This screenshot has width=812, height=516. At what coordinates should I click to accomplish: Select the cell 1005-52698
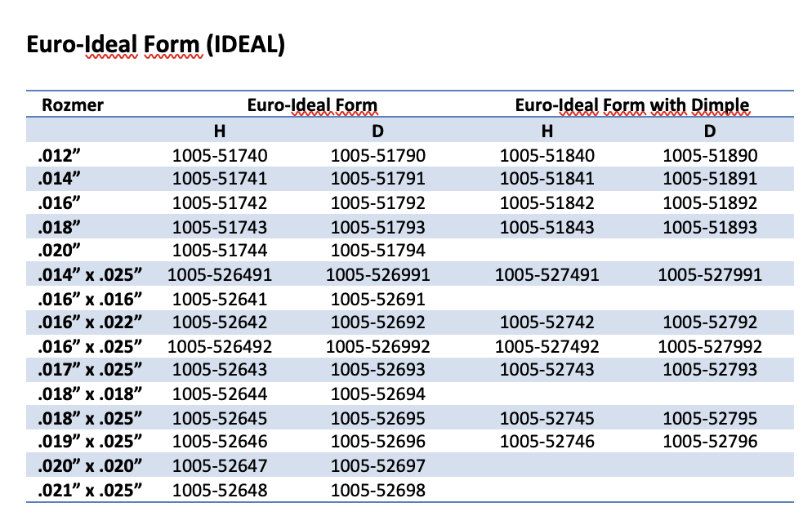point(378,490)
